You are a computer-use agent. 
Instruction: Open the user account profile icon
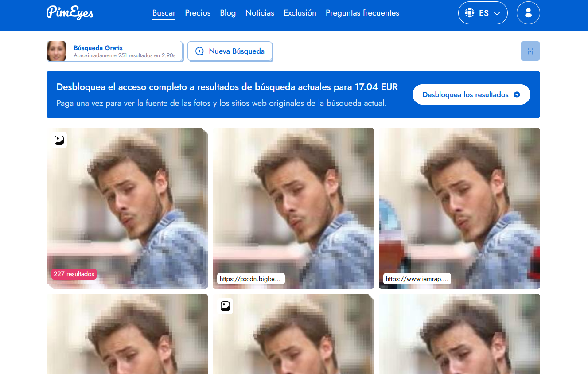528,13
